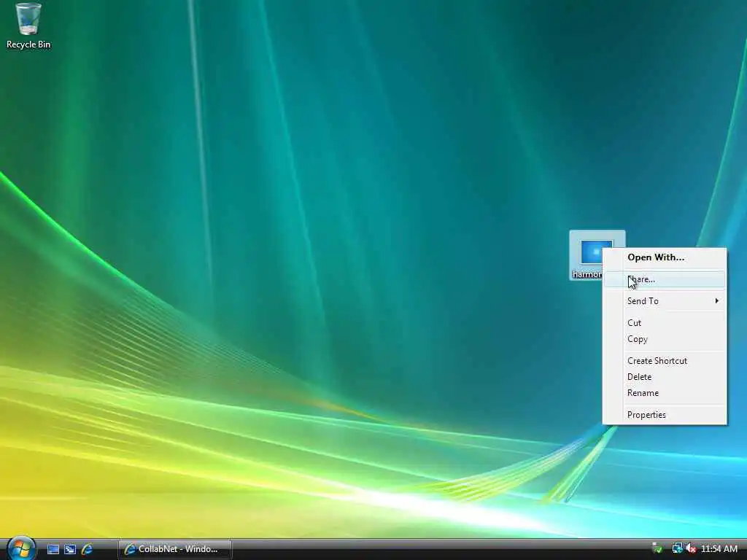
Task: Switch to the CollabNet taskbar window
Action: click(175, 549)
